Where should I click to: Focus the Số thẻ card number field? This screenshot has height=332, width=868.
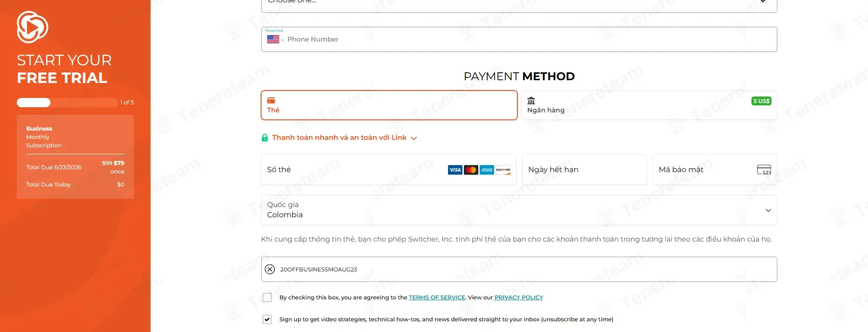pyautogui.click(x=388, y=170)
